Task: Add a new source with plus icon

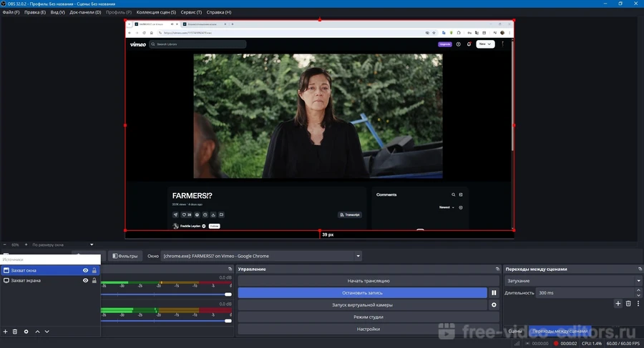Action: [x=5, y=332]
